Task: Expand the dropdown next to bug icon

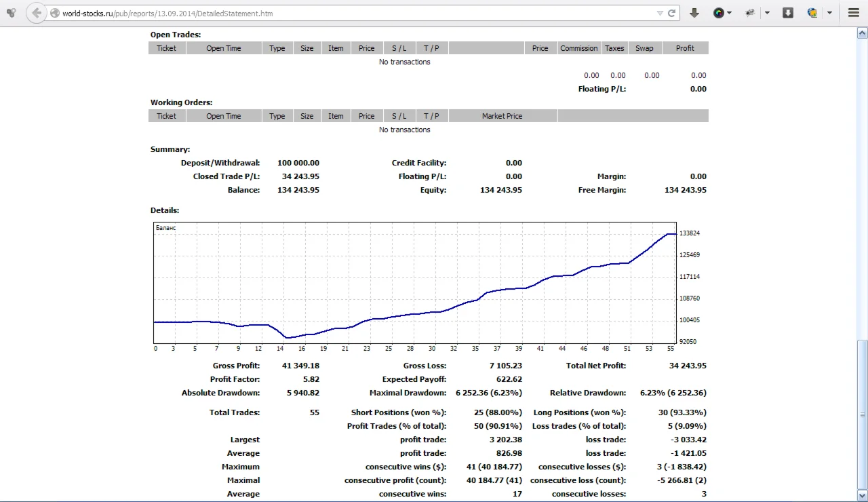Action: (x=767, y=13)
